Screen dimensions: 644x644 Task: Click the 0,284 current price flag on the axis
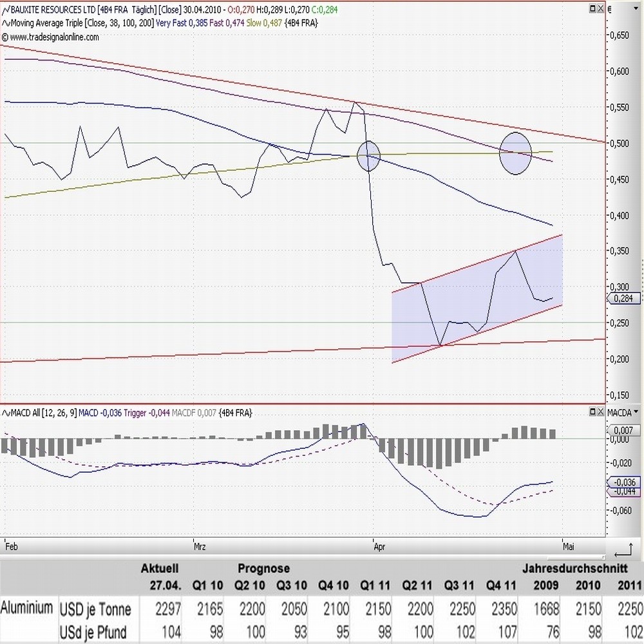pyautogui.click(x=623, y=298)
